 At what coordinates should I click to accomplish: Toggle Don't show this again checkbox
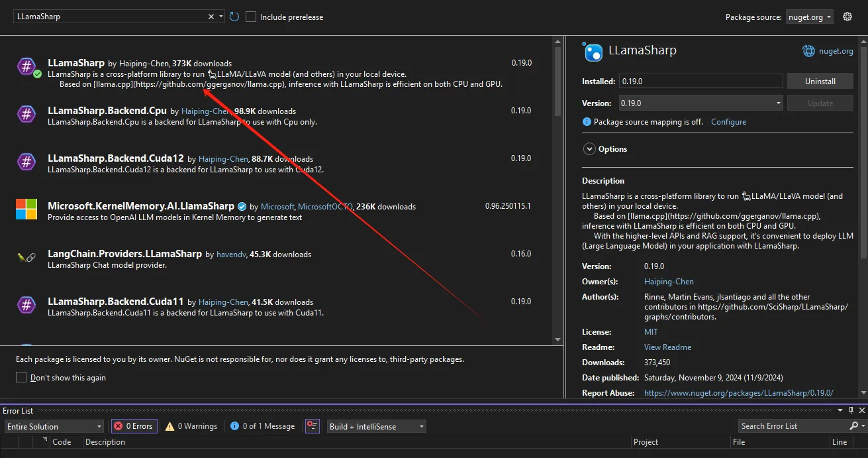(x=21, y=378)
